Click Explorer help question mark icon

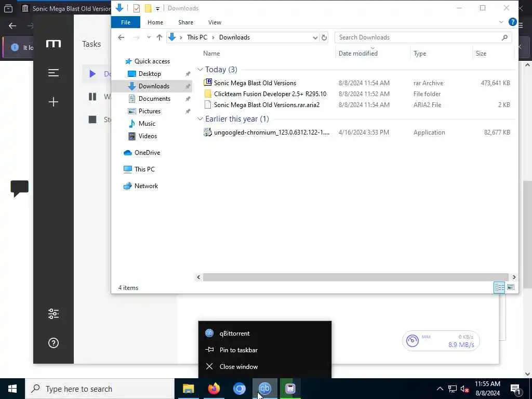(513, 22)
